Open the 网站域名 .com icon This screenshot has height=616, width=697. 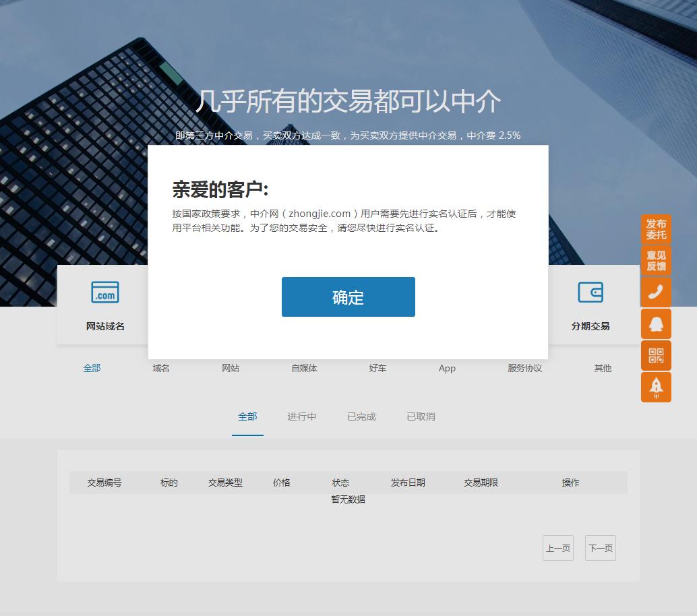(105, 292)
